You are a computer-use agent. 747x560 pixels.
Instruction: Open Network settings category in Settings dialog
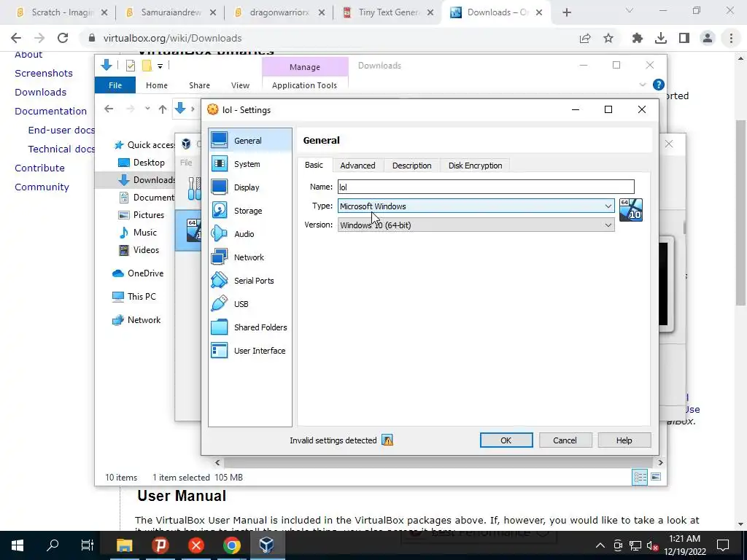(249, 257)
